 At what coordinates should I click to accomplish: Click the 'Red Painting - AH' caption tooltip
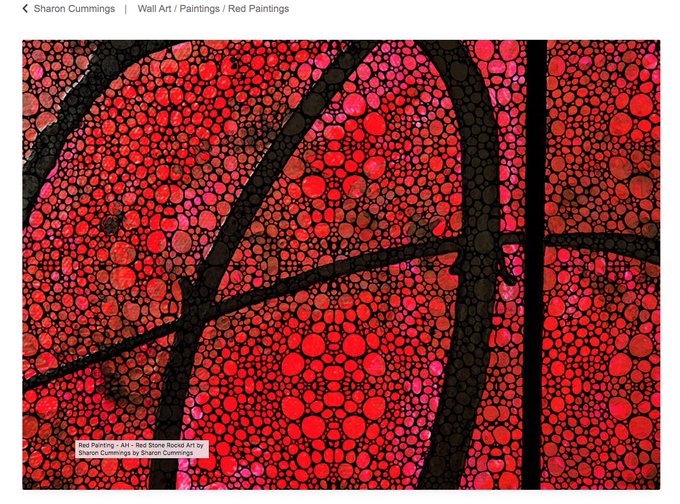[x=141, y=449]
